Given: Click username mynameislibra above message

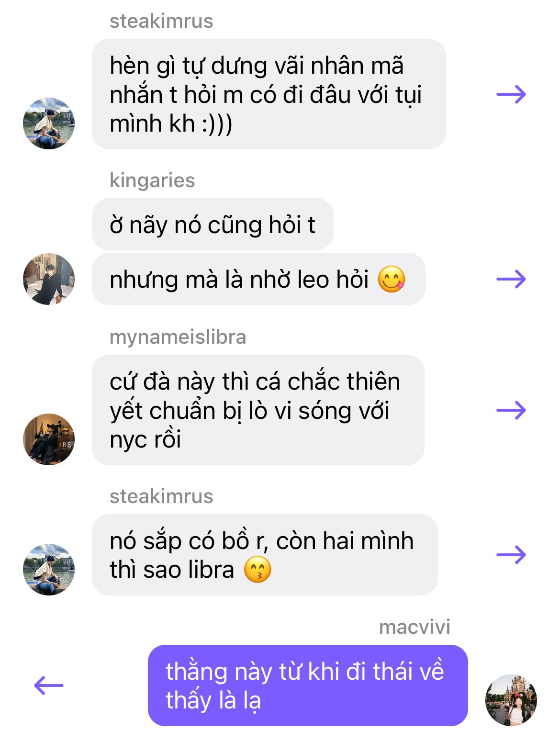Looking at the screenshot, I should coord(178,337).
